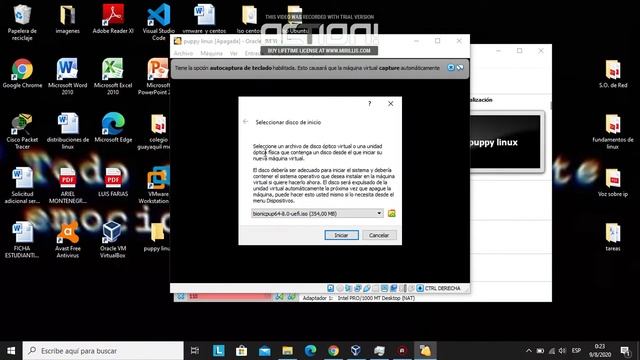The image size is (640, 360).
Task: Open Mail app from the taskbar
Action: click(x=264, y=351)
